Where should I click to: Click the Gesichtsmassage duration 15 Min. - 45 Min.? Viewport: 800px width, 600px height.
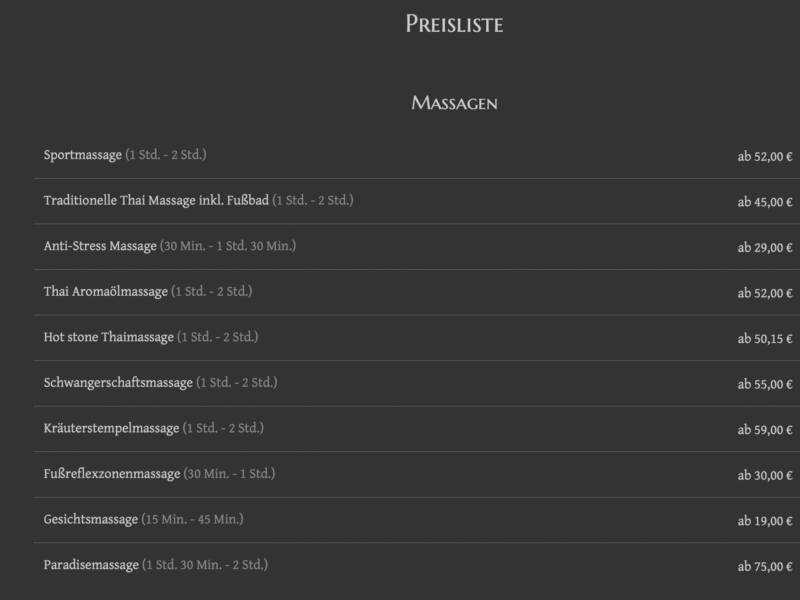(193, 520)
